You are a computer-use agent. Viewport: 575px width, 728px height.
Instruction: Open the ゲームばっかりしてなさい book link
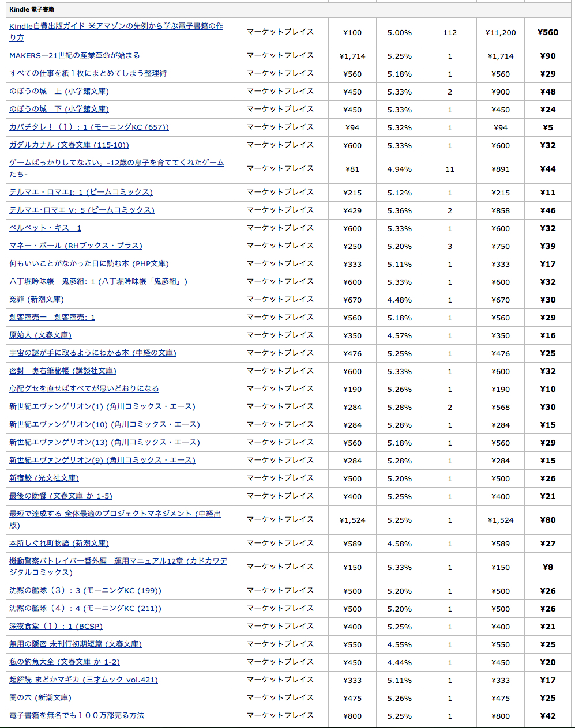[x=116, y=163]
